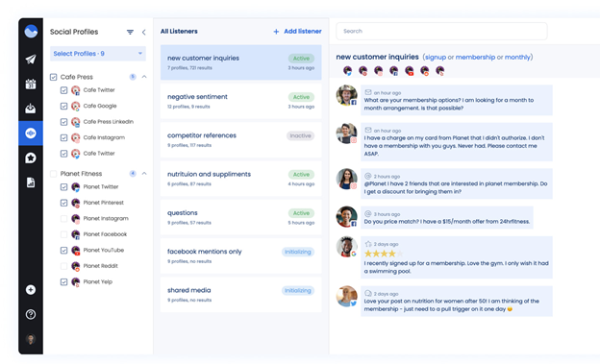Click the comment icon on nutrition post message
600x364 pixels.
368,294
